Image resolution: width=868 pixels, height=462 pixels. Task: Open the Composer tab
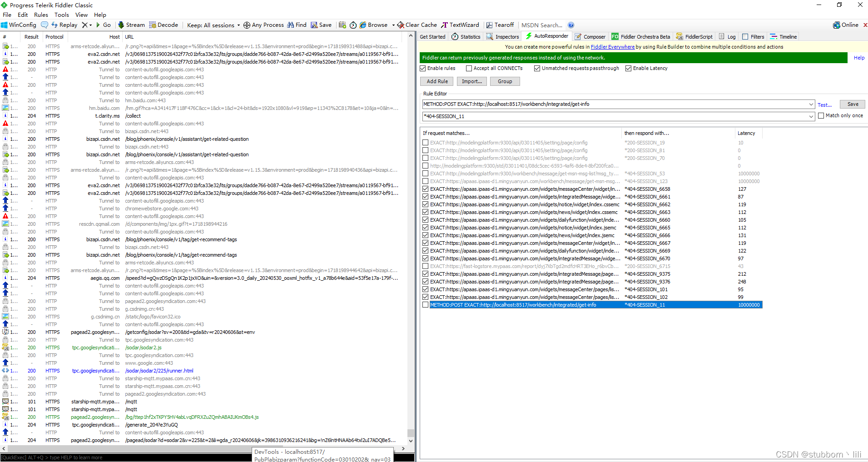590,37
